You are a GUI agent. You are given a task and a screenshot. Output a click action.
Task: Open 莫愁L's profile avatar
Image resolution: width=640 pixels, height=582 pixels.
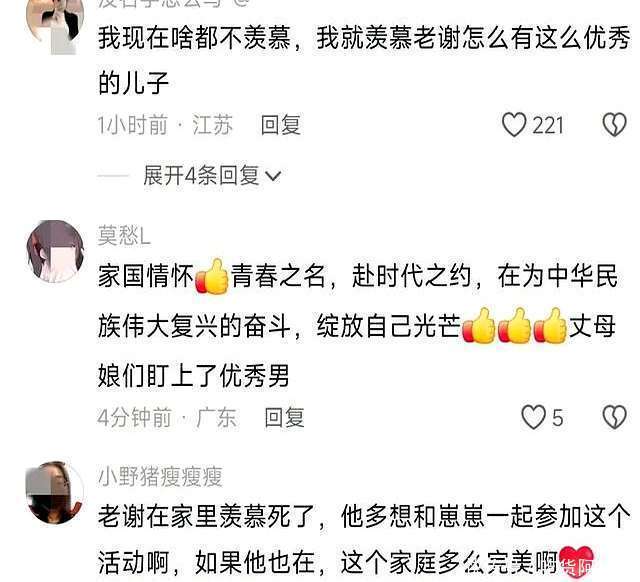coord(56,251)
